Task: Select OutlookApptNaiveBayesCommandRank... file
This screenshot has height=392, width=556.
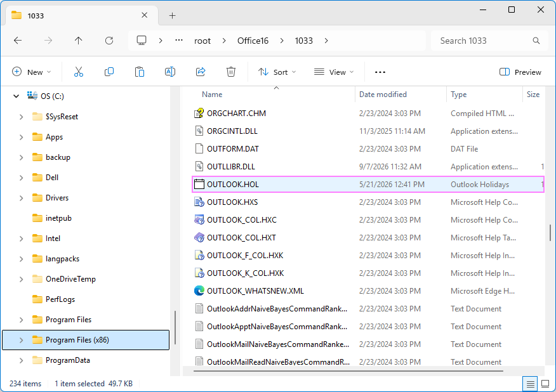Action: point(277,327)
